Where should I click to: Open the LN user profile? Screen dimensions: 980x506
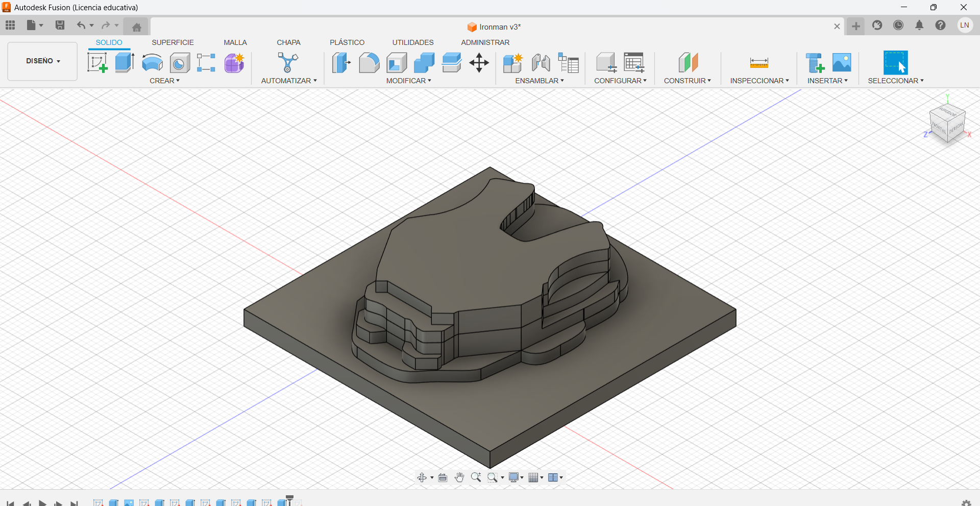pos(965,25)
